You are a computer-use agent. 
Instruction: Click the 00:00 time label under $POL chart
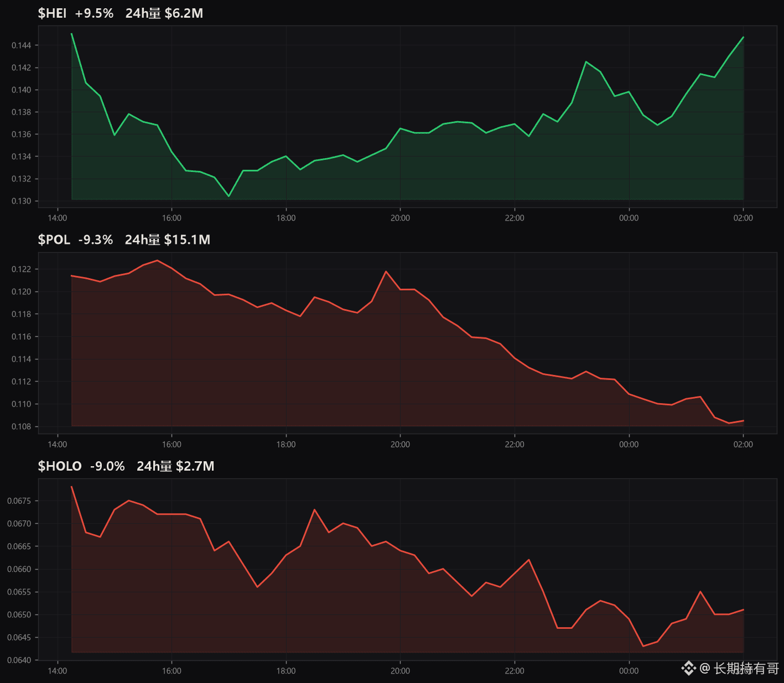coord(629,445)
